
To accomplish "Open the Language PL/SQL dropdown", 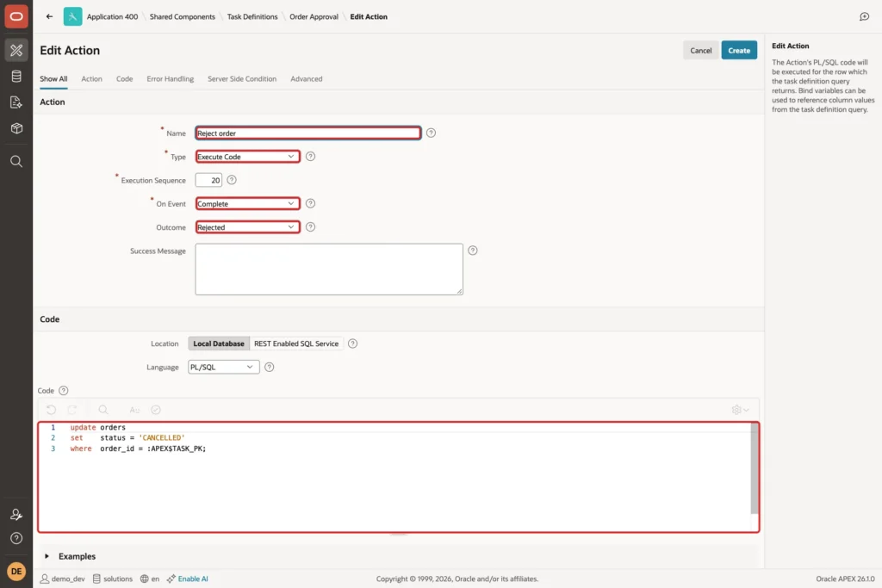I will coord(223,367).
